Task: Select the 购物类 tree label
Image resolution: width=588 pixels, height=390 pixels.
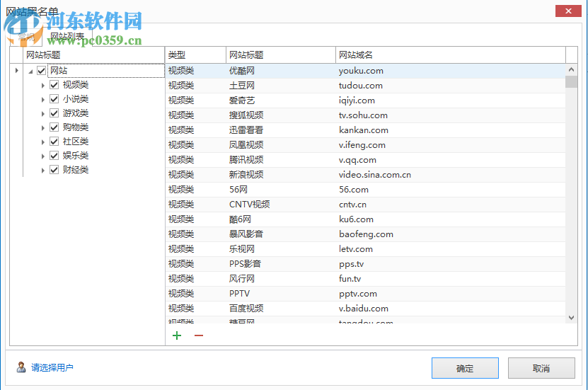Action: click(76, 127)
